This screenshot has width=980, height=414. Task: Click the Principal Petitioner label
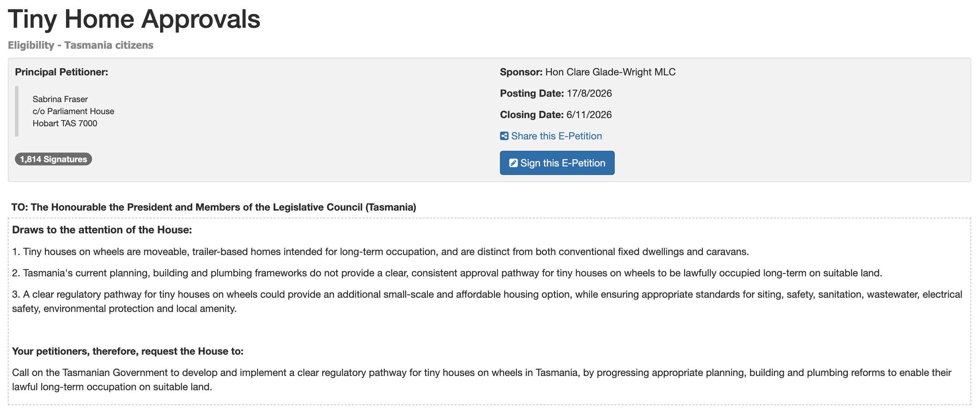pos(62,72)
